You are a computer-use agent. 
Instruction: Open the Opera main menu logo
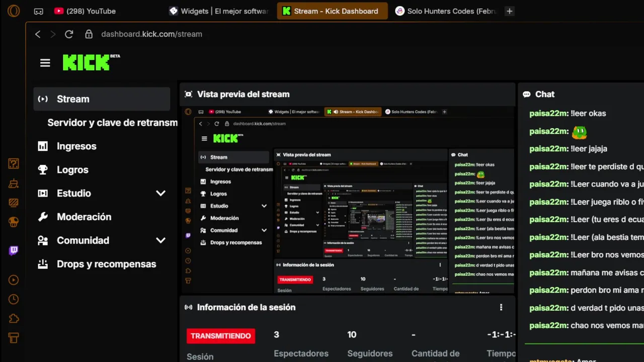coord(14,11)
